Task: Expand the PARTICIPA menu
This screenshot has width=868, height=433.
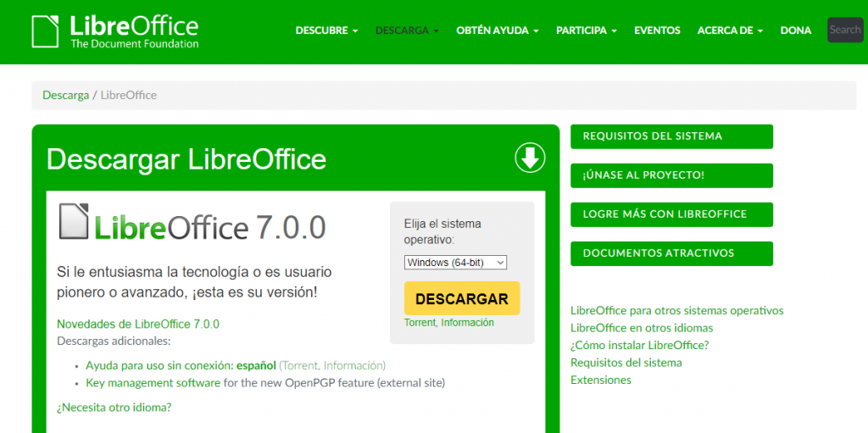Action: coord(587,31)
